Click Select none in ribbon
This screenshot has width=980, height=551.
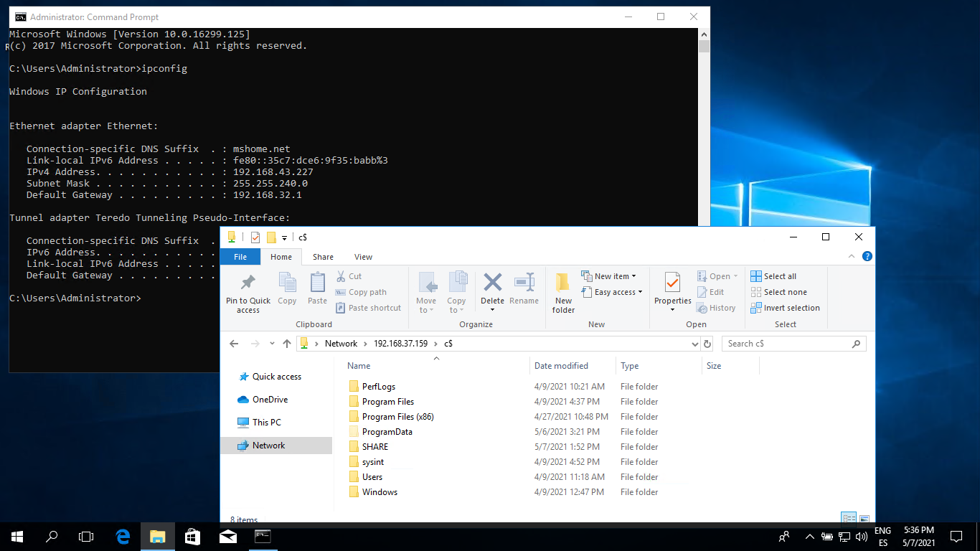click(x=778, y=292)
